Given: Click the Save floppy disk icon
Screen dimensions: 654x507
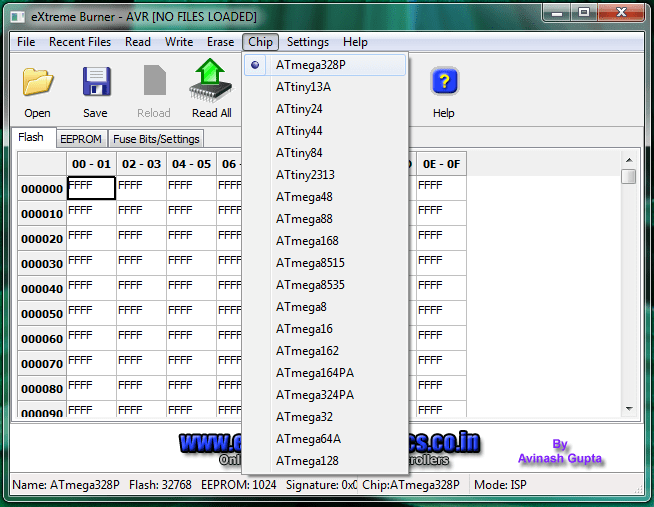Looking at the screenshot, I should click(x=96, y=82).
